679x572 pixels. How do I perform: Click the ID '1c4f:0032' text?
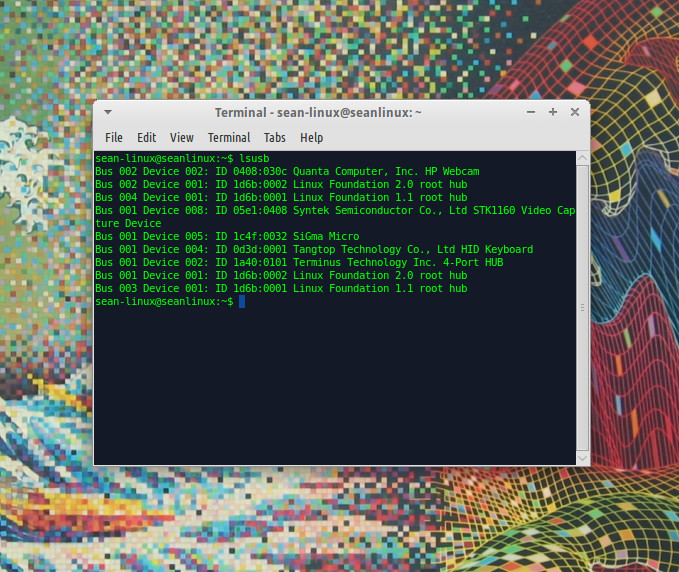click(260, 236)
